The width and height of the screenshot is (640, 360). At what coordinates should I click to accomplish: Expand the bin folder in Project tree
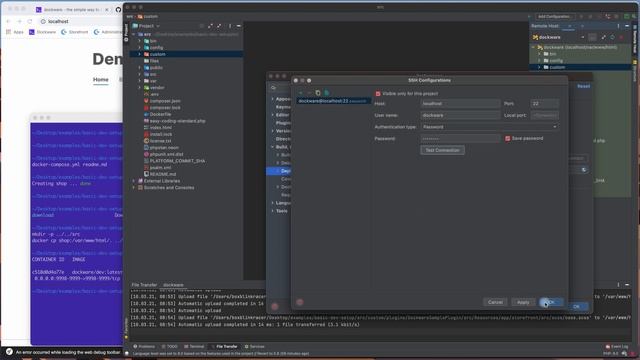[x=139, y=41]
